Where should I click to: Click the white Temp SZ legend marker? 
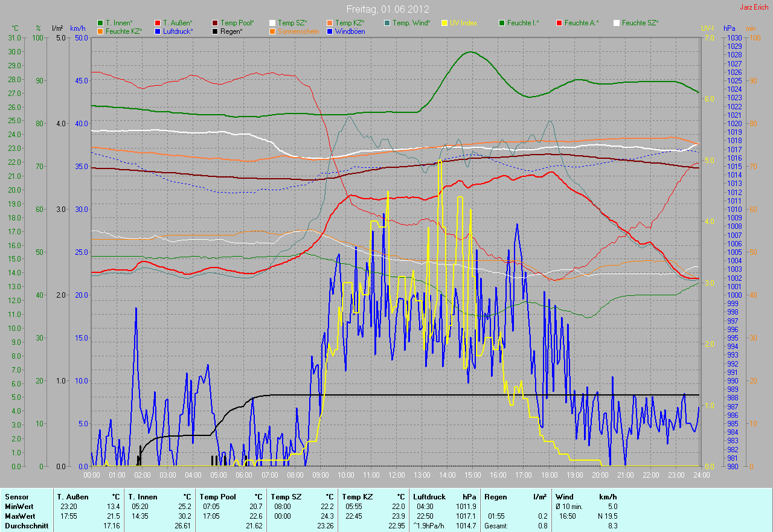(272, 23)
